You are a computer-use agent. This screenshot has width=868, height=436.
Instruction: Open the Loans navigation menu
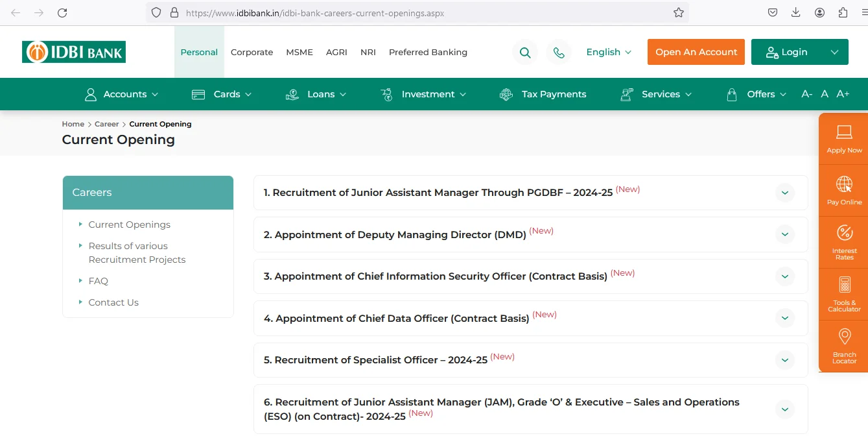[x=316, y=94]
